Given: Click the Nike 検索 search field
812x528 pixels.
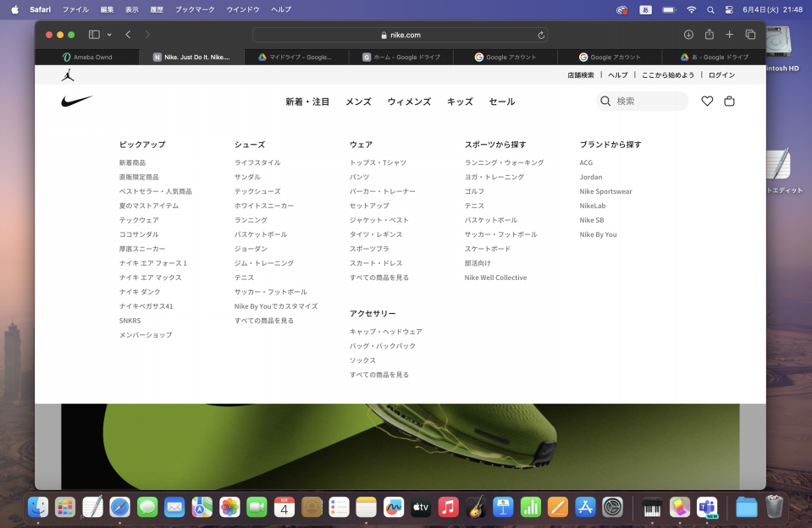Looking at the screenshot, I should click(x=642, y=101).
